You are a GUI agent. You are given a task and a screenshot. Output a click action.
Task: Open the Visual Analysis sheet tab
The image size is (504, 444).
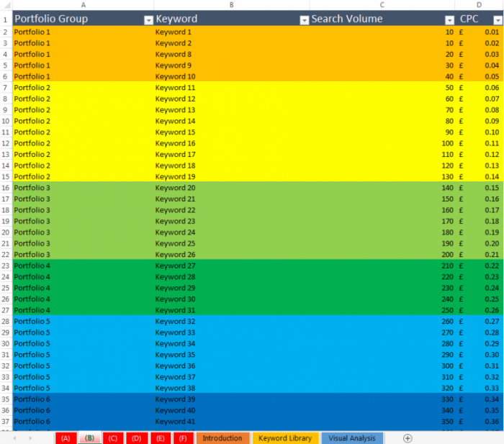pos(352,438)
